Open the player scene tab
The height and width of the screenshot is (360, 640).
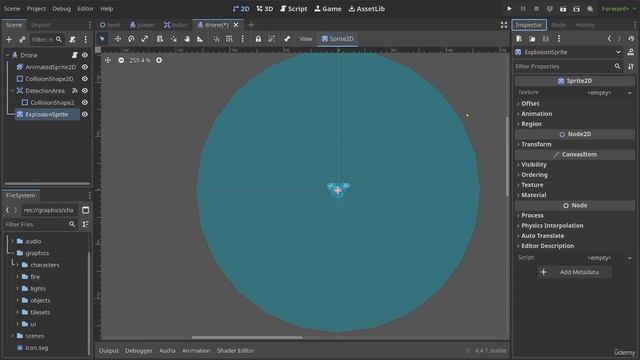pyautogui.click(x=142, y=25)
